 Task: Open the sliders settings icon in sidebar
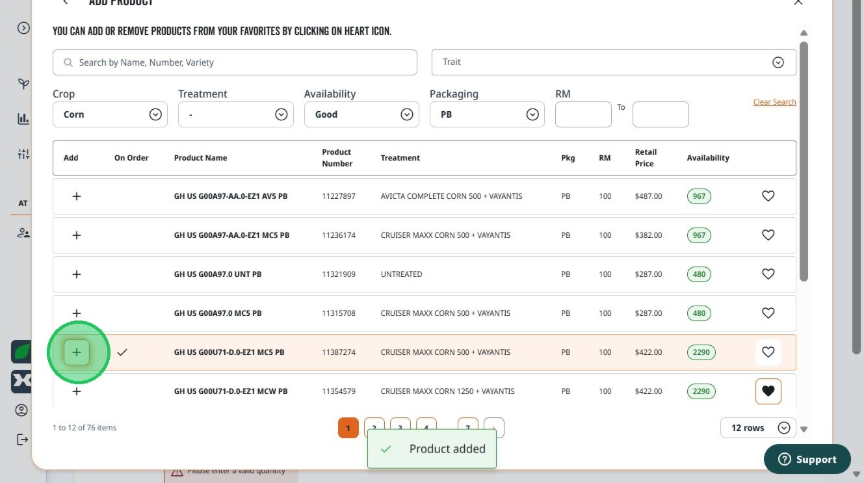pyautogui.click(x=23, y=154)
